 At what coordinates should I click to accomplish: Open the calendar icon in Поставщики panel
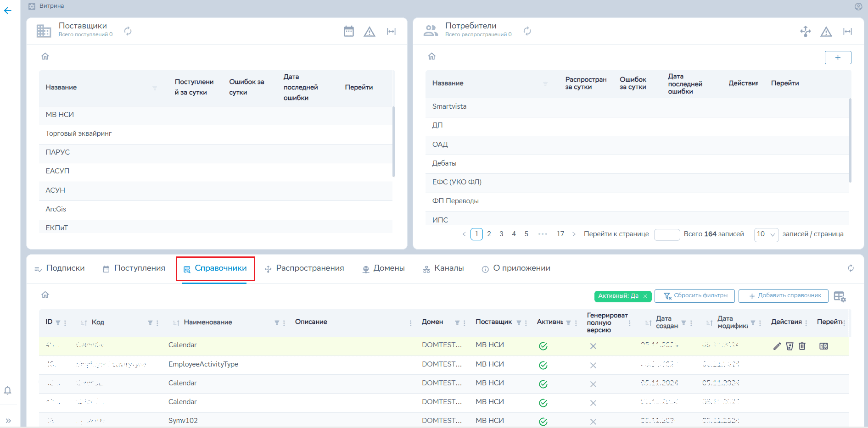pos(349,31)
